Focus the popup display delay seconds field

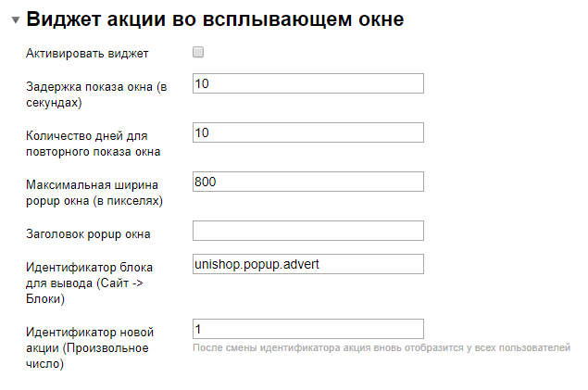(307, 84)
